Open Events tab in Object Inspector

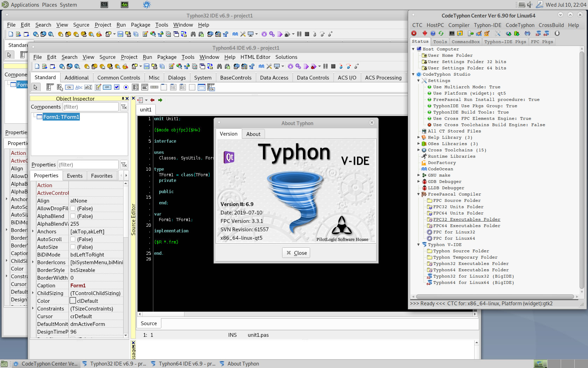point(75,176)
